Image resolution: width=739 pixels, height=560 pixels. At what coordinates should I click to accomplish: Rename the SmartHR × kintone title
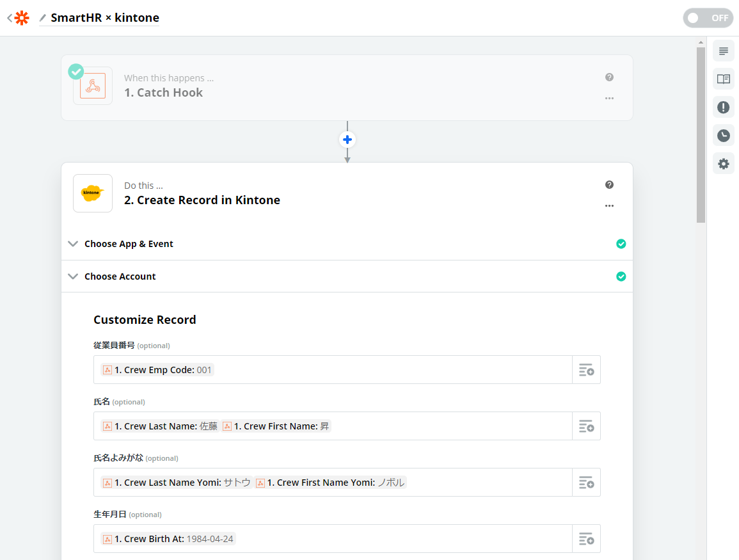tap(105, 18)
